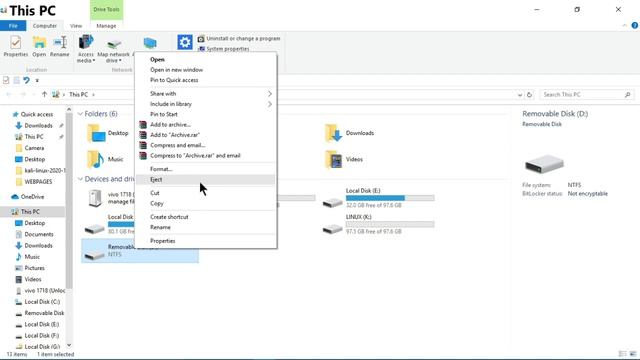Open the Videos folder icon
Viewport: 640px width, 360px height.
coord(333,159)
